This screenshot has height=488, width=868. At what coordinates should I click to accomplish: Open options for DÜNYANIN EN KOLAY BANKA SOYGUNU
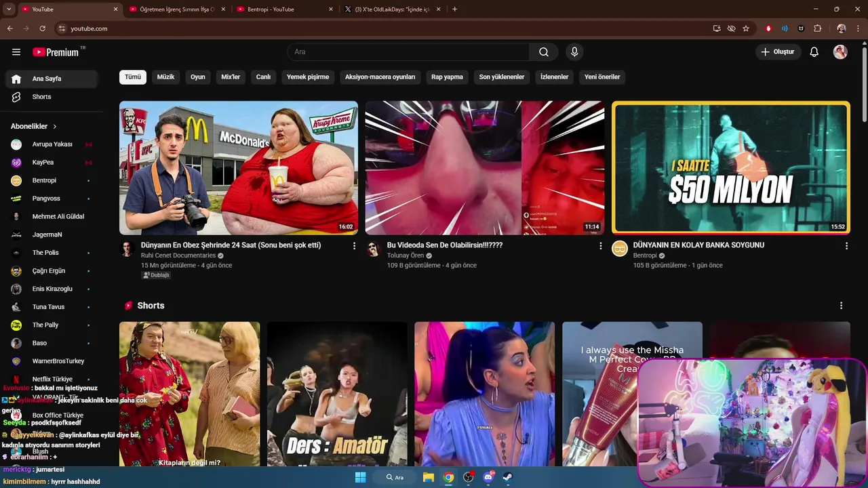[x=846, y=246]
